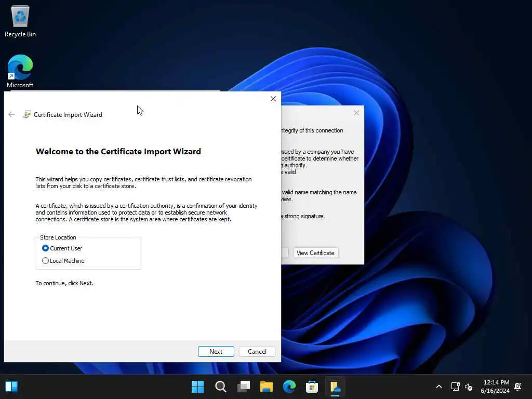Click the Cancel button
This screenshot has width=532, height=399.
[x=257, y=352]
